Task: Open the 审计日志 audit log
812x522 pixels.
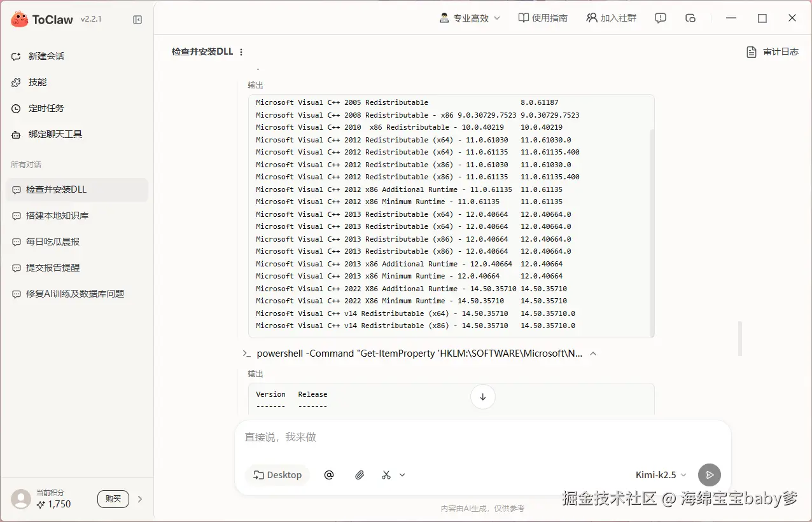Action: click(772, 52)
